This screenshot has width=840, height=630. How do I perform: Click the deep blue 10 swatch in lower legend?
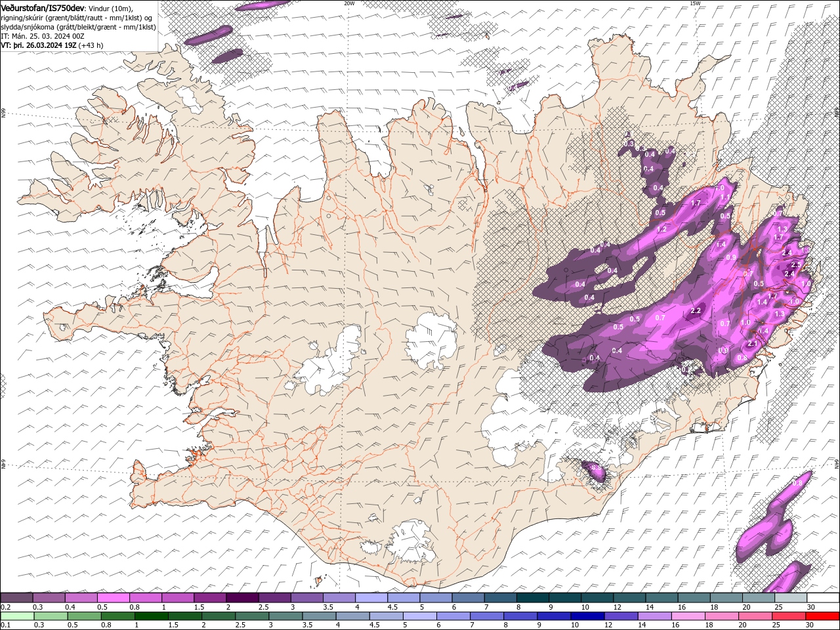pos(587,616)
